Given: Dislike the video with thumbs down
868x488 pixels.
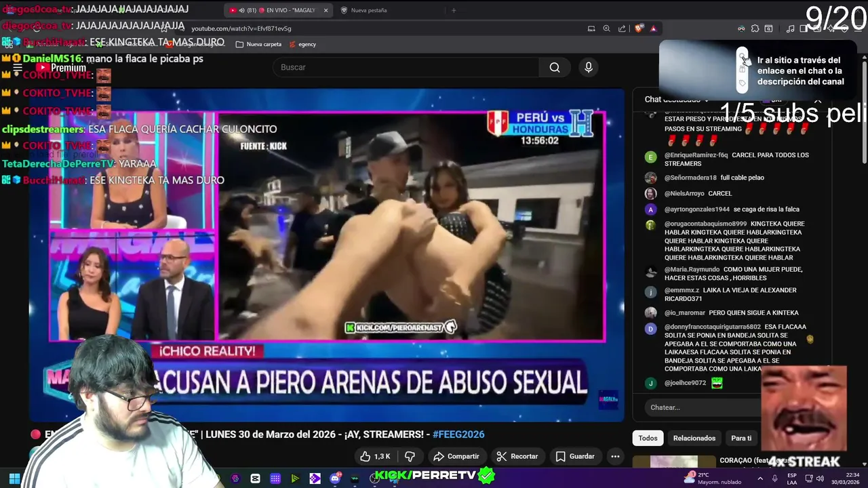Looking at the screenshot, I should 410,456.
